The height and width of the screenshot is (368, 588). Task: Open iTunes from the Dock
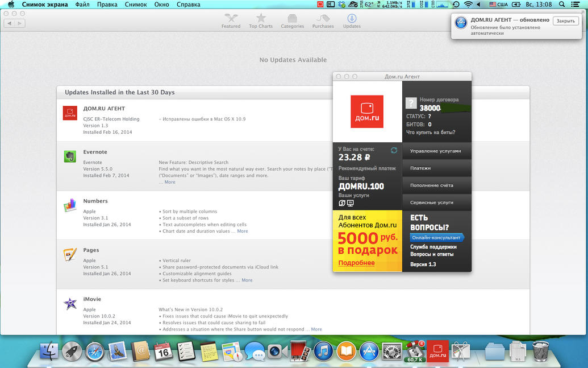323,352
